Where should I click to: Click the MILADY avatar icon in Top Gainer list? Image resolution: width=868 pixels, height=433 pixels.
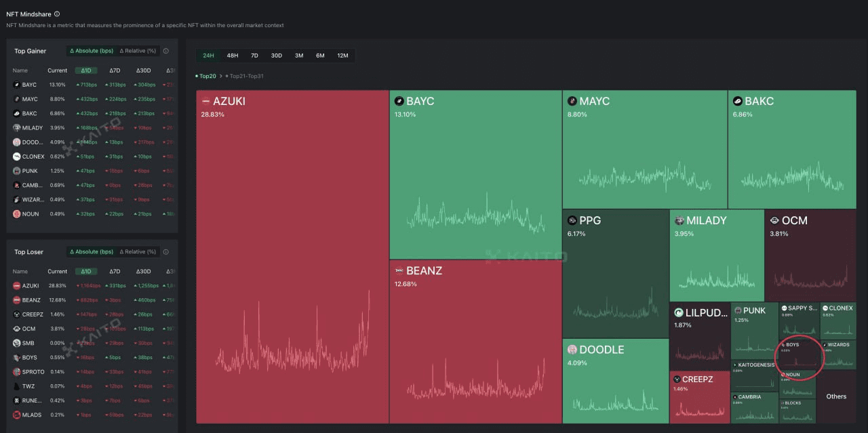tap(16, 127)
